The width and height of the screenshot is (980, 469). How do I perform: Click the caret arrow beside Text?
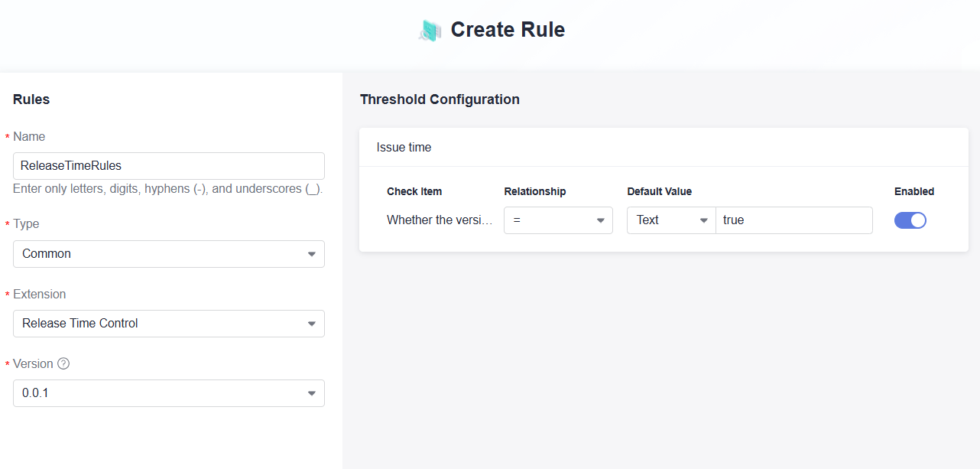[703, 220]
